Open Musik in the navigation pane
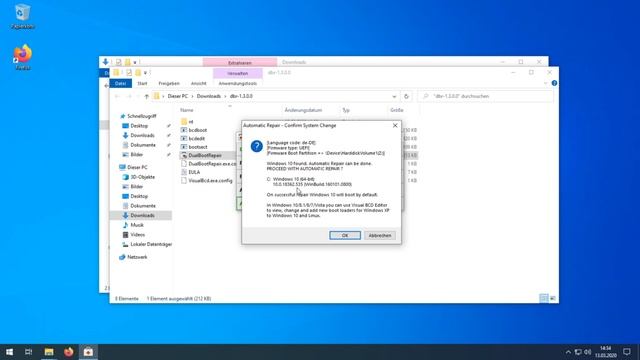The width and height of the screenshot is (640, 360). [x=137, y=225]
